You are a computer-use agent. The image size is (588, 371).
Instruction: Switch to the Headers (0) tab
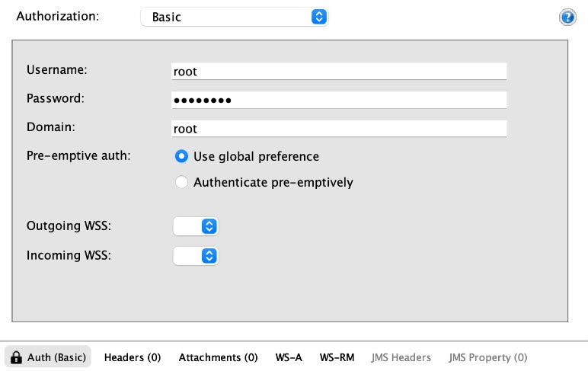[133, 357]
